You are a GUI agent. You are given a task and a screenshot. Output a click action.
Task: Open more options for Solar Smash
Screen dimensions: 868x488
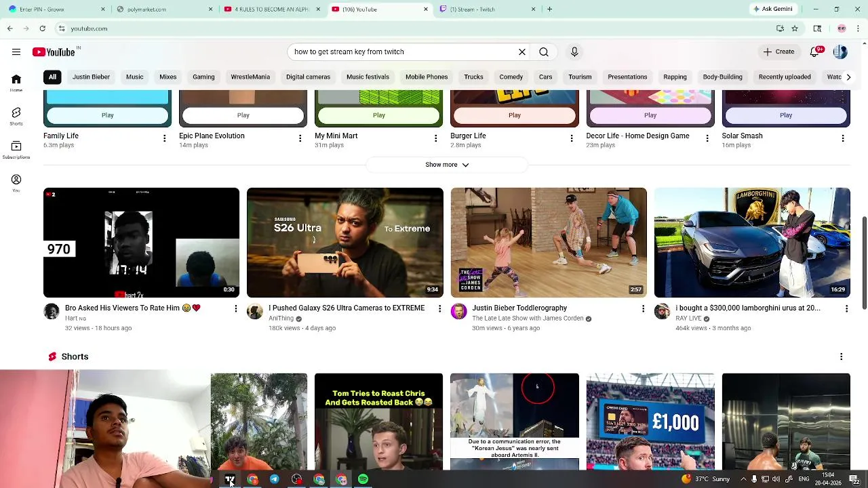(842, 138)
